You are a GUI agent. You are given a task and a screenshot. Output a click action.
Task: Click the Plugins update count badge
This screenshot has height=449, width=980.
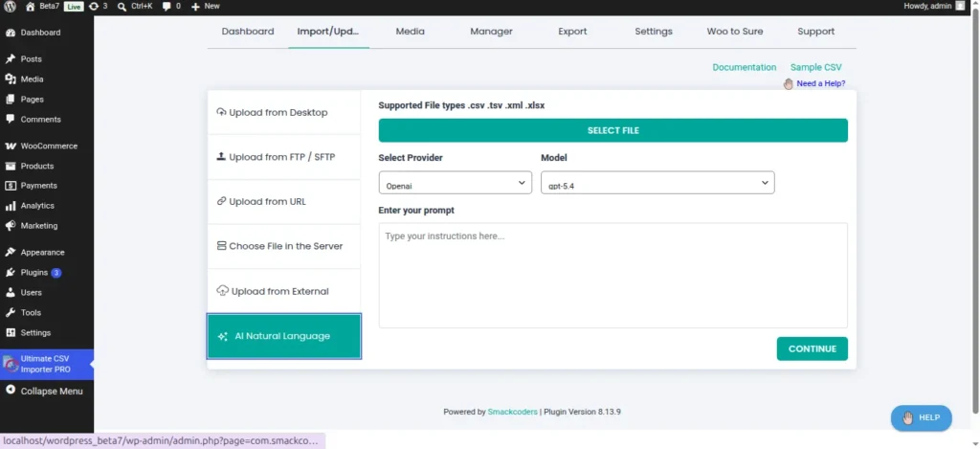point(56,273)
